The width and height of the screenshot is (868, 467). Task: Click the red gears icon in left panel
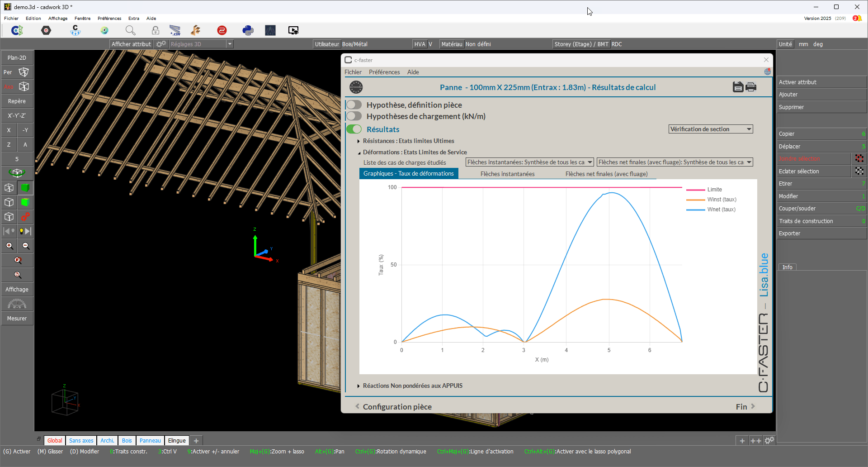coord(25,217)
